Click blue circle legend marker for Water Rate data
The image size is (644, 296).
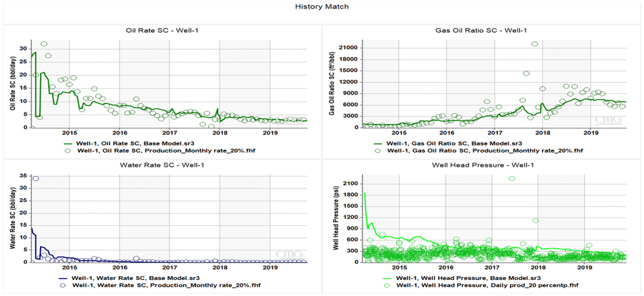coord(63,284)
